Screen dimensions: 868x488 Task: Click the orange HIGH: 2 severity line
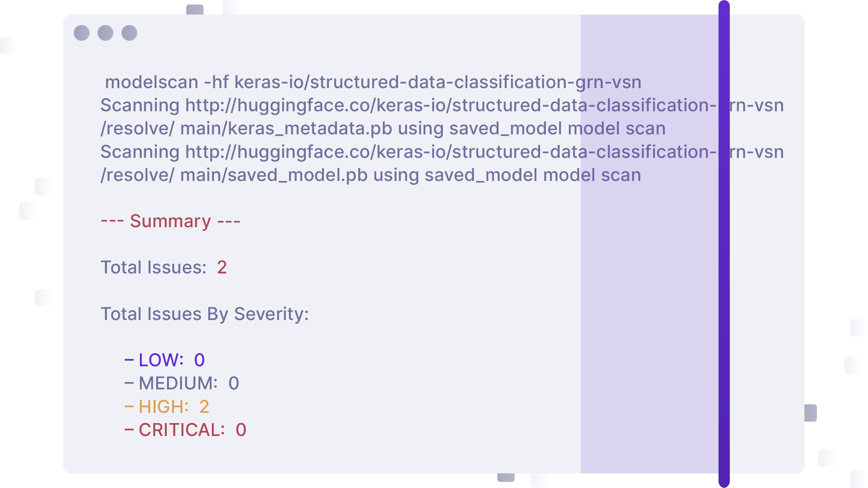(167, 407)
